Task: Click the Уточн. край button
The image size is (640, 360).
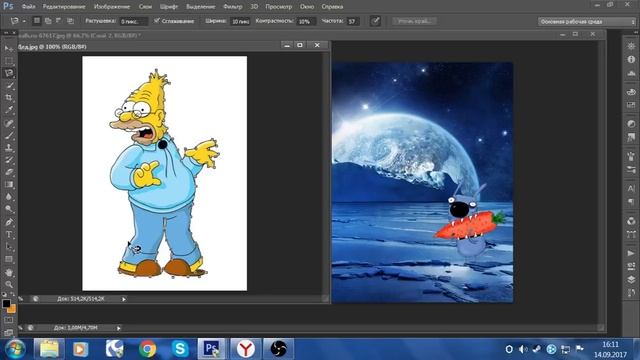Action: pyautogui.click(x=414, y=21)
